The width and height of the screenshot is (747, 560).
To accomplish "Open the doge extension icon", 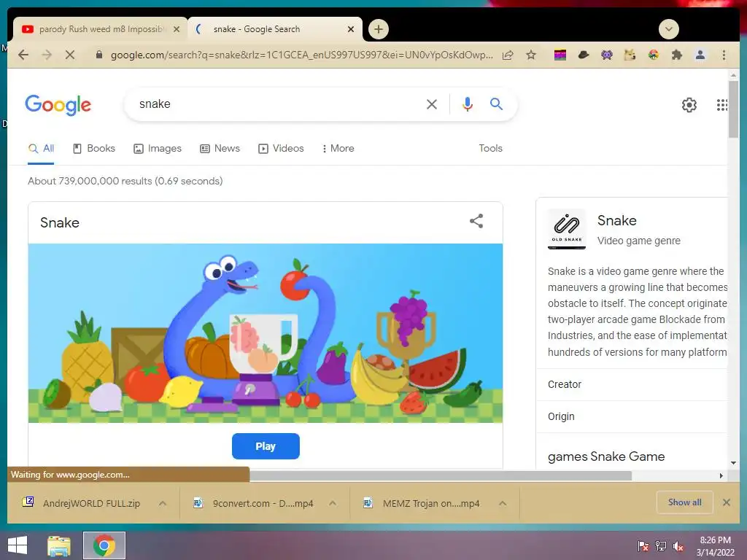I will (x=630, y=55).
